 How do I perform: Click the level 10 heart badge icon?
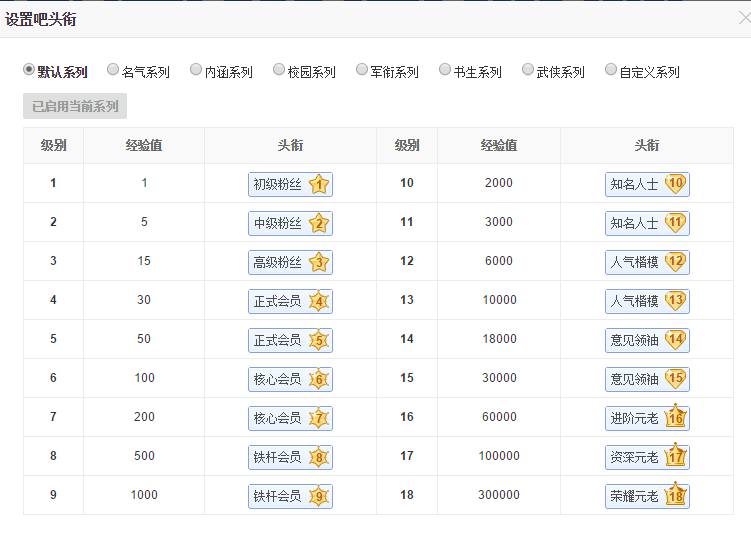tap(676, 183)
